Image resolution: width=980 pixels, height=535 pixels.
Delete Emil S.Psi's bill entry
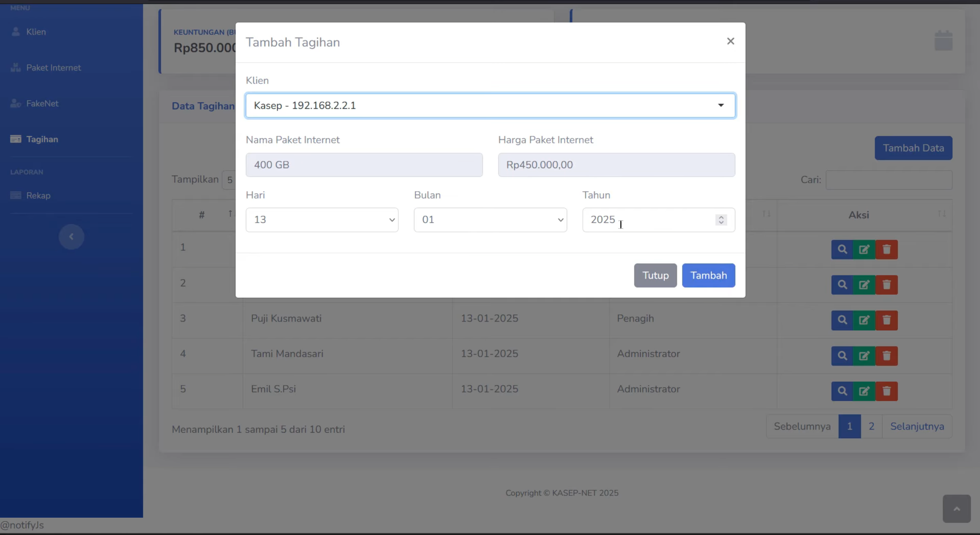(887, 391)
